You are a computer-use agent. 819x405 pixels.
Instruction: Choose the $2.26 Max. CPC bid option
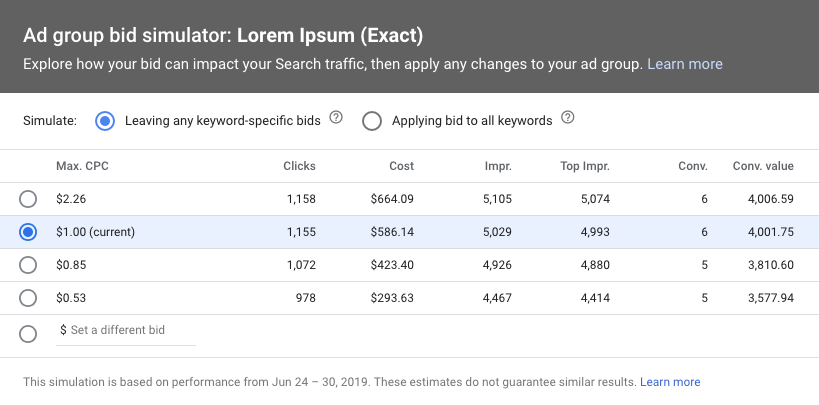(28, 199)
